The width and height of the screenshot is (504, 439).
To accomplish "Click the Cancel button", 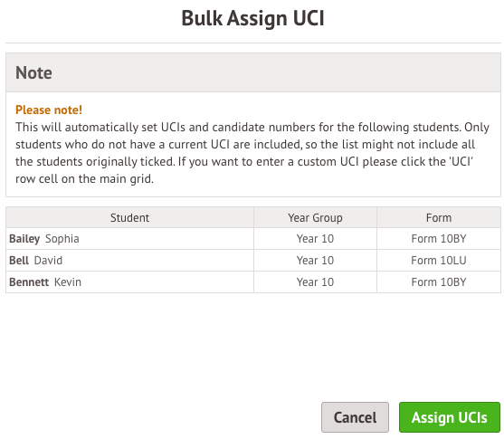I will [x=355, y=417].
